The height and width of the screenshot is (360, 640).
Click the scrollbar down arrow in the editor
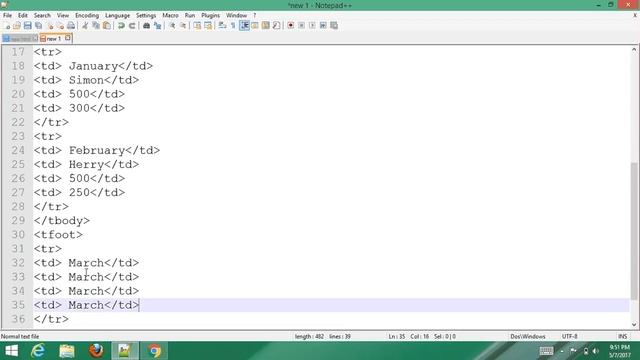pos(634,324)
